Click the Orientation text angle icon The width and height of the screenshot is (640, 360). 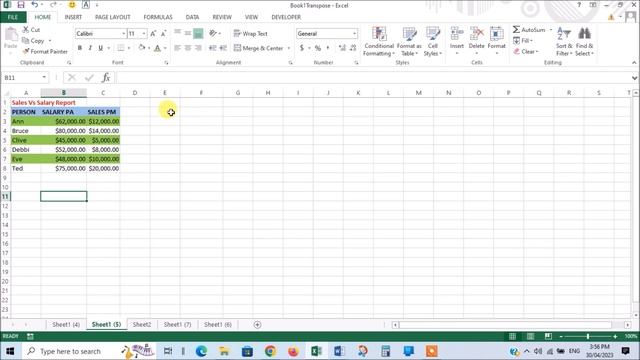[x=213, y=33]
